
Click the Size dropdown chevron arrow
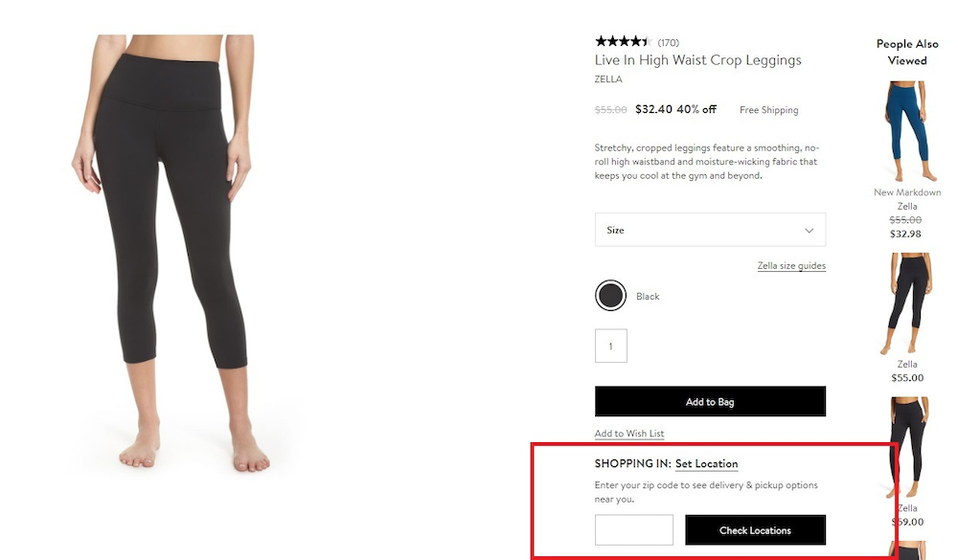tap(810, 230)
